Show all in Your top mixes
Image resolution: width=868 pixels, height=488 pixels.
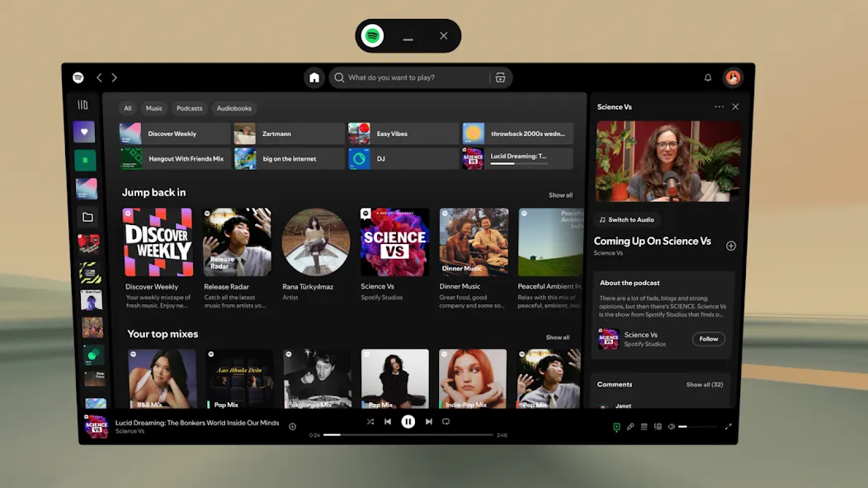[x=558, y=337]
